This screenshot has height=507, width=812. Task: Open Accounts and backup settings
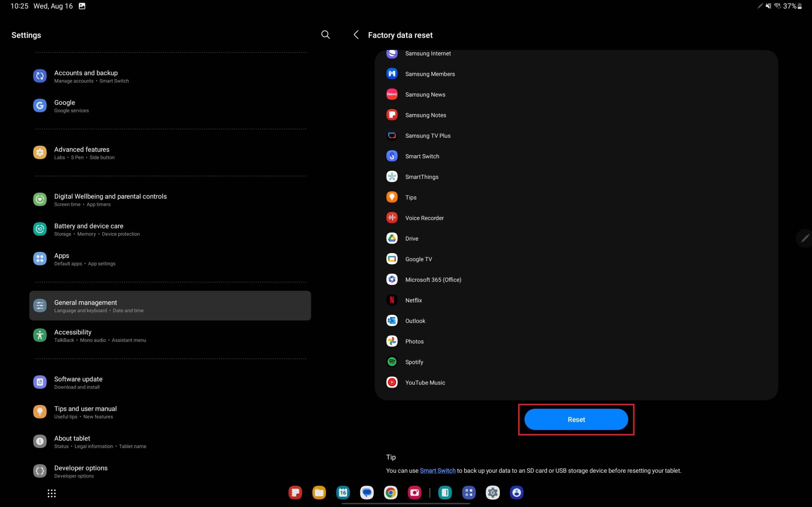[170, 76]
